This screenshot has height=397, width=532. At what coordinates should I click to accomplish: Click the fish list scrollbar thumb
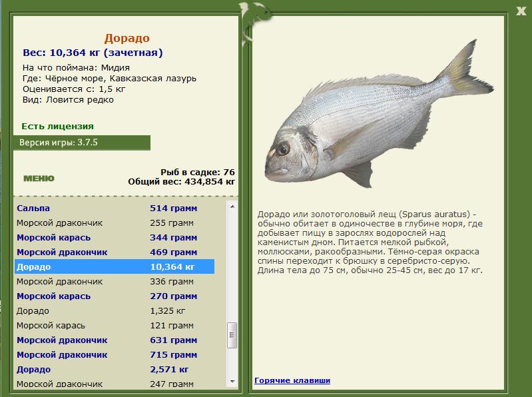pos(232,335)
